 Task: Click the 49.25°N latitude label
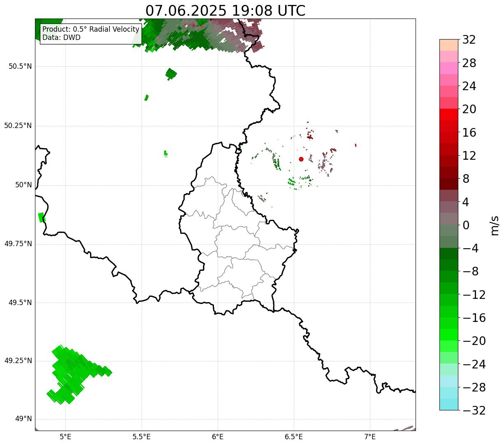coord(18,361)
